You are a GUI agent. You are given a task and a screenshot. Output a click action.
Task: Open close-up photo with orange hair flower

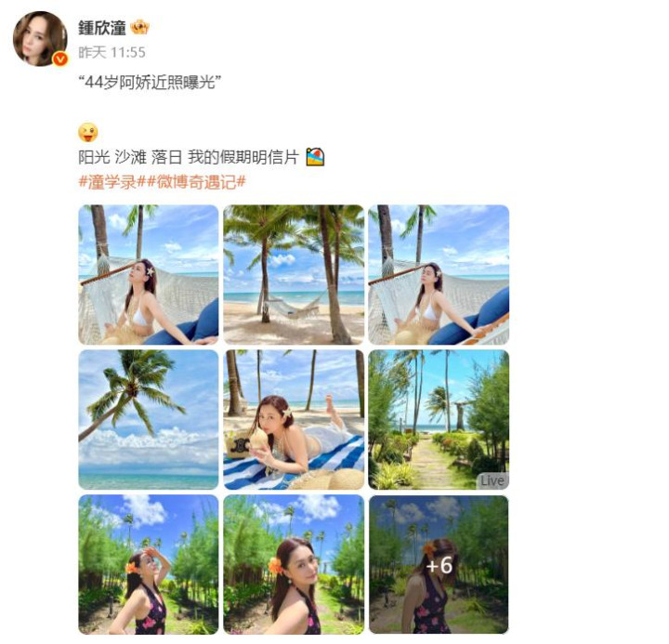tap(294, 565)
